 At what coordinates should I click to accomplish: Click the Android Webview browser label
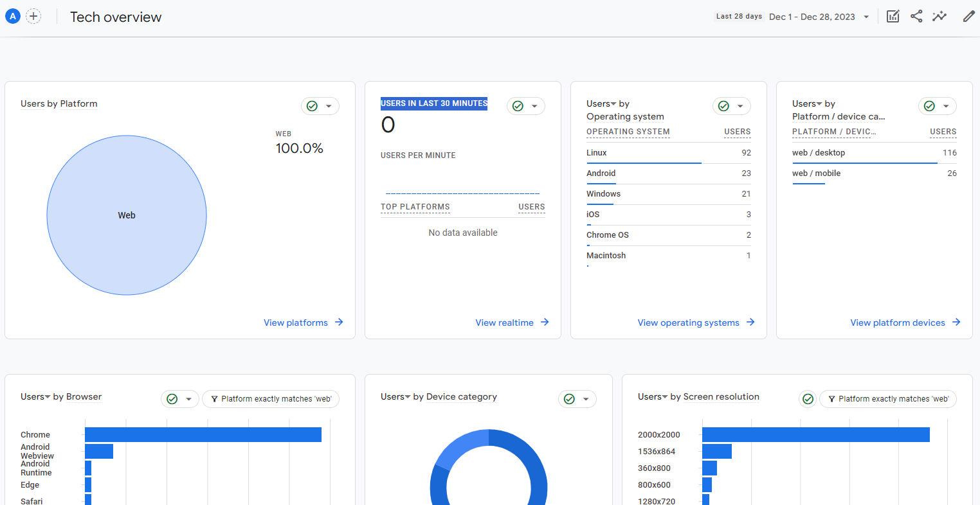pos(37,452)
